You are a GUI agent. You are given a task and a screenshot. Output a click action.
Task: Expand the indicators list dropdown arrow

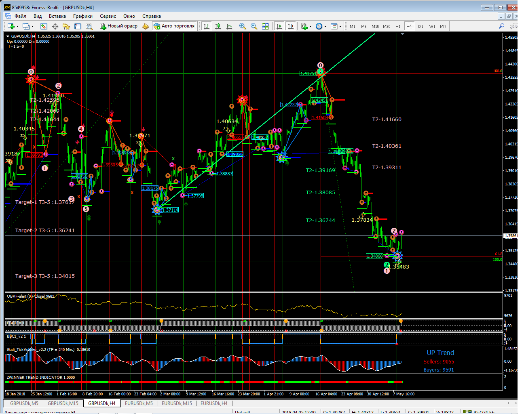pyautogui.click(x=310, y=27)
